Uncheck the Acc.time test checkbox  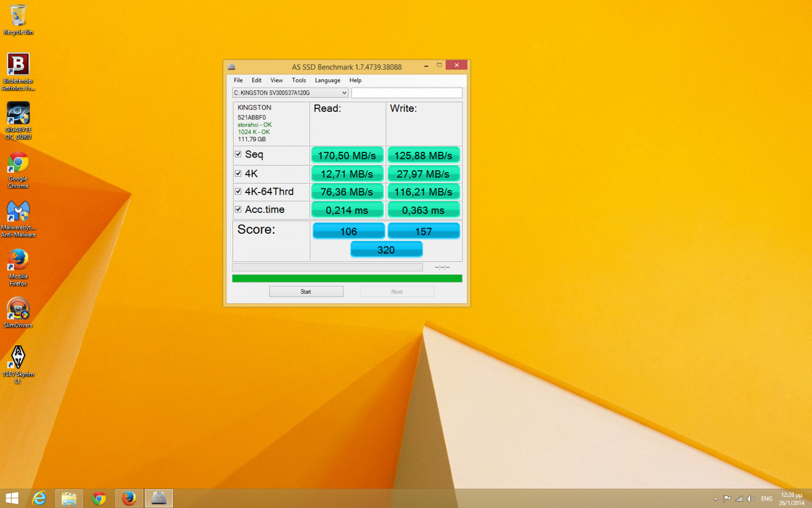238,209
